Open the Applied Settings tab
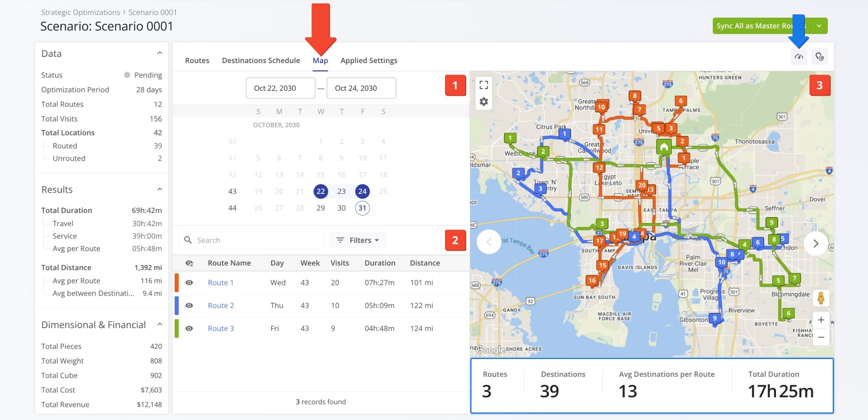Viewport: 868px width, 420px height. (x=369, y=61)
